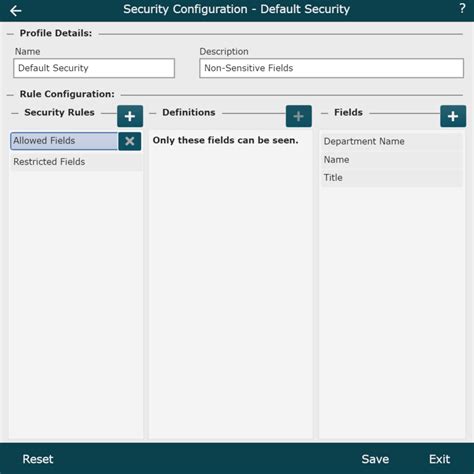
Task: Select the Allowed Fields rule
Action: [x=64, y=141]
